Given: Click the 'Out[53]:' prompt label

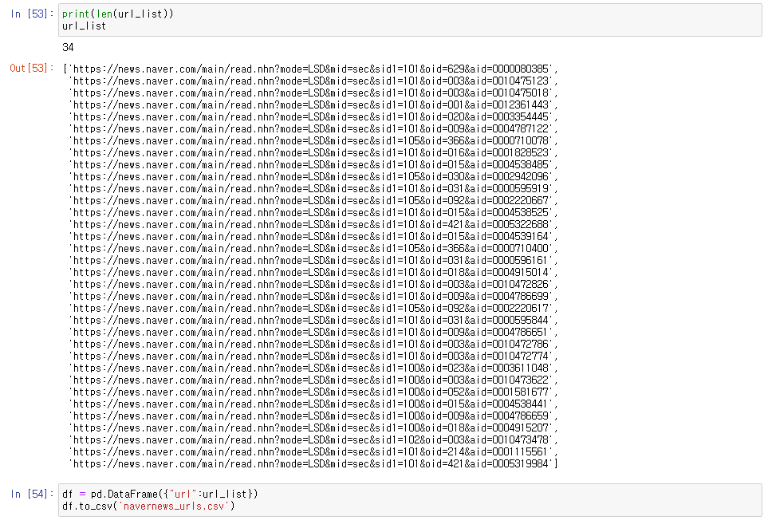Looking at the screenshot, I should click(32, 68).
